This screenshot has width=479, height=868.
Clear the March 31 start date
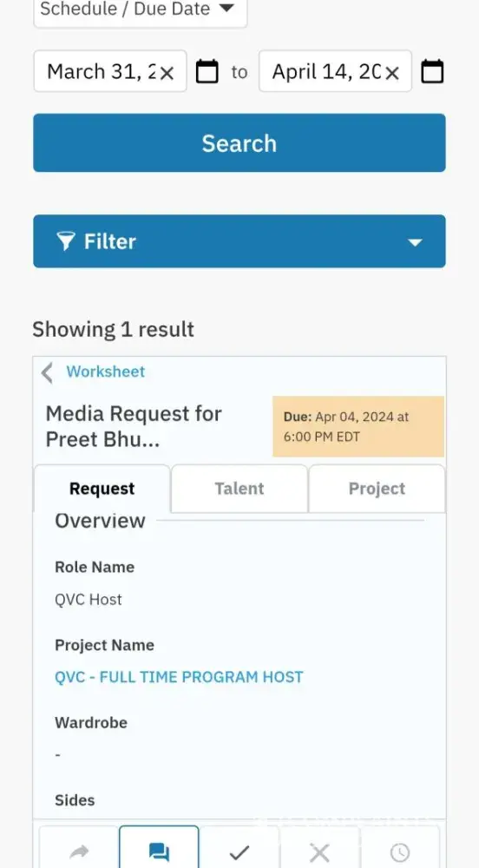[x=167, y=73]
